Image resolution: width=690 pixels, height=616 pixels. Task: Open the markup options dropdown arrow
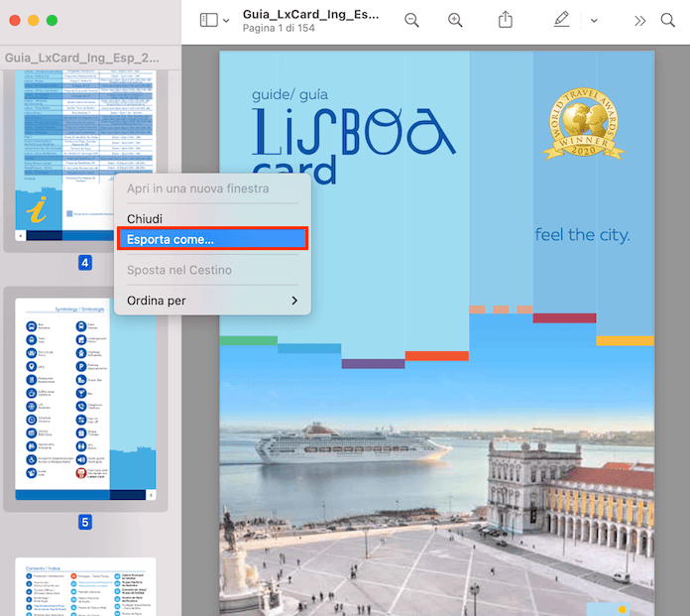[594, 20]
